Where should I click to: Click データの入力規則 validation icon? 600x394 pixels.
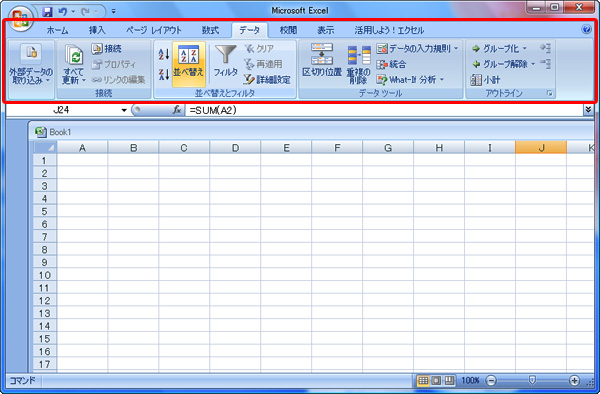[382, 49]
